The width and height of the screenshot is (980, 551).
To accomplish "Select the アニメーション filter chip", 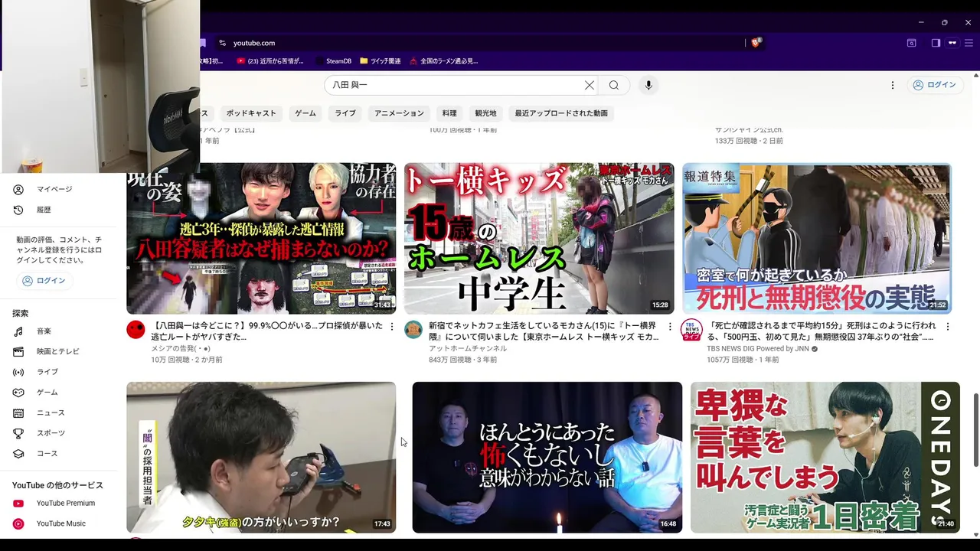I will (399, 113).
